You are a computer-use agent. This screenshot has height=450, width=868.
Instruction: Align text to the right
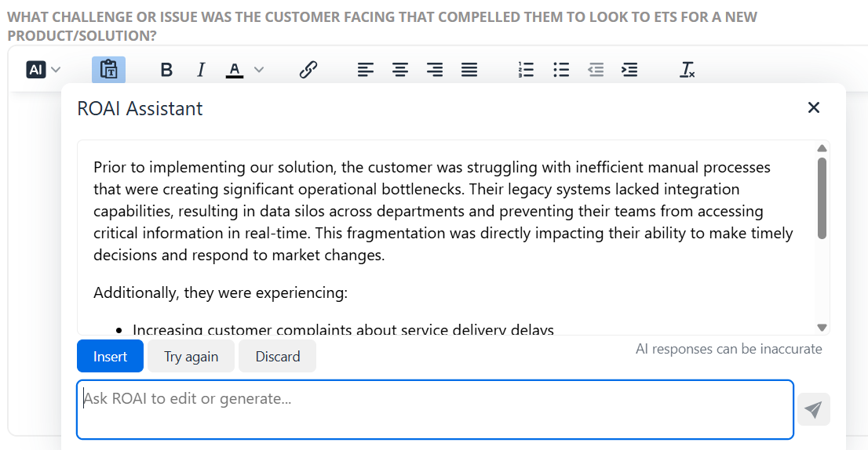(435, 70)
